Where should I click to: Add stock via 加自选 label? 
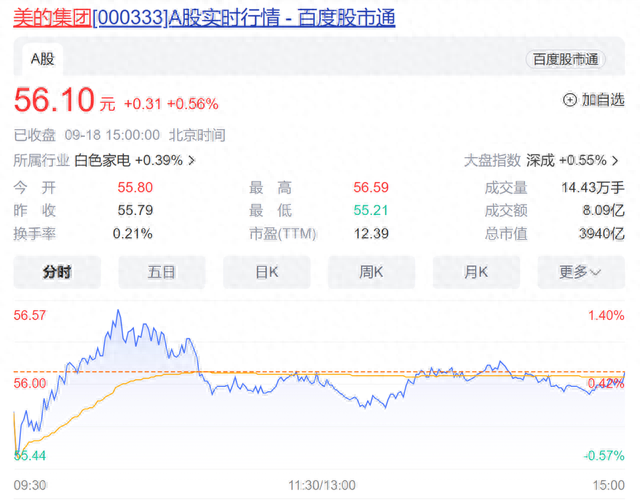coord(603,100)
